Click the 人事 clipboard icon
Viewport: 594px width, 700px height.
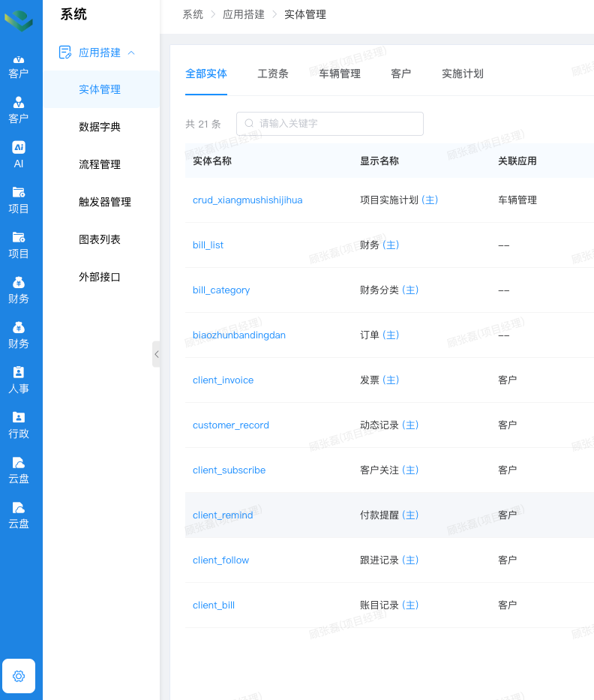[x=19, y=372]
